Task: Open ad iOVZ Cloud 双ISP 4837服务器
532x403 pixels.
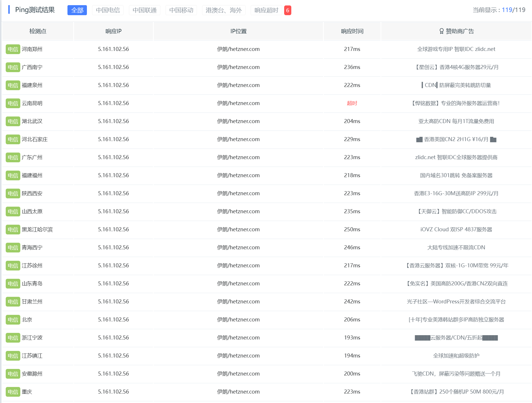Action: (x=456, y=229)
